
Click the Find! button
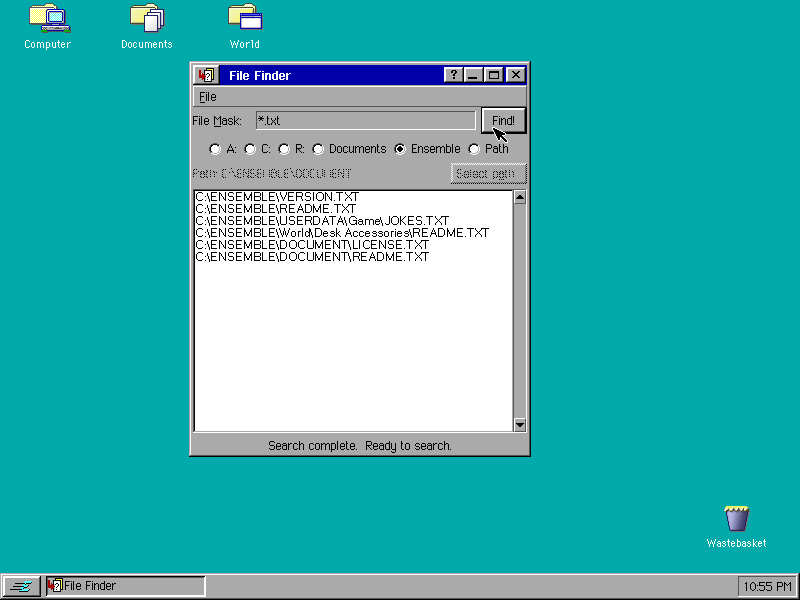pyautogui.click(x=504, y=121)
